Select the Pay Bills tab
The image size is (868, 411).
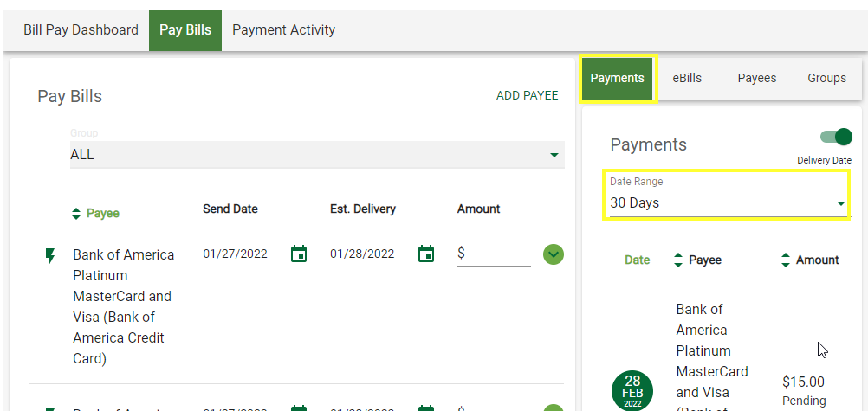click(x=185, y=30)
